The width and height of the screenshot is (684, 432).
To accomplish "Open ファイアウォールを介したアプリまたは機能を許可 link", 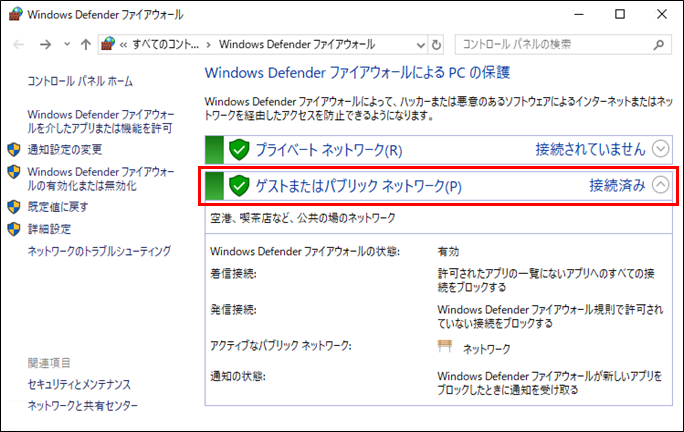I will click(101, 121).
